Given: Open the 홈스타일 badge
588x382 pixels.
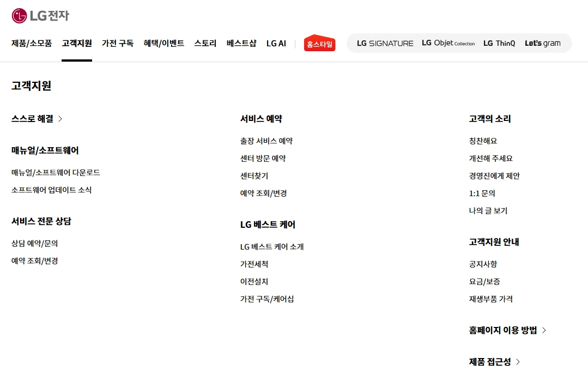Looking at the screenshot, I should [319, 44].
